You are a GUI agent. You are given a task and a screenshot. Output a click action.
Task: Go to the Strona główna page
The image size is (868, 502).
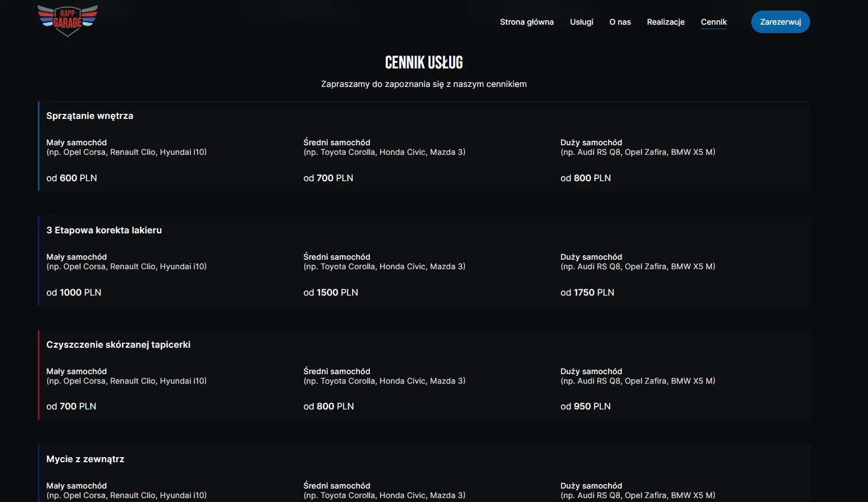click(527, 22)
